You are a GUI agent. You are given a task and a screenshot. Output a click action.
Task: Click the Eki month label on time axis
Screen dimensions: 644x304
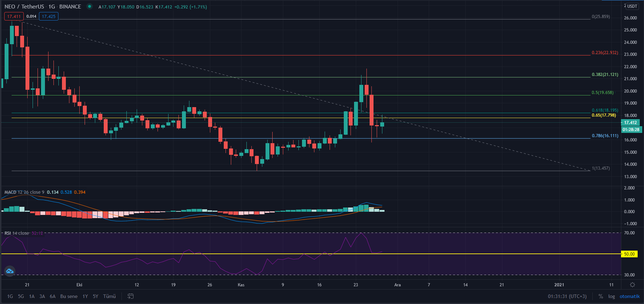[x=79, y=285]
